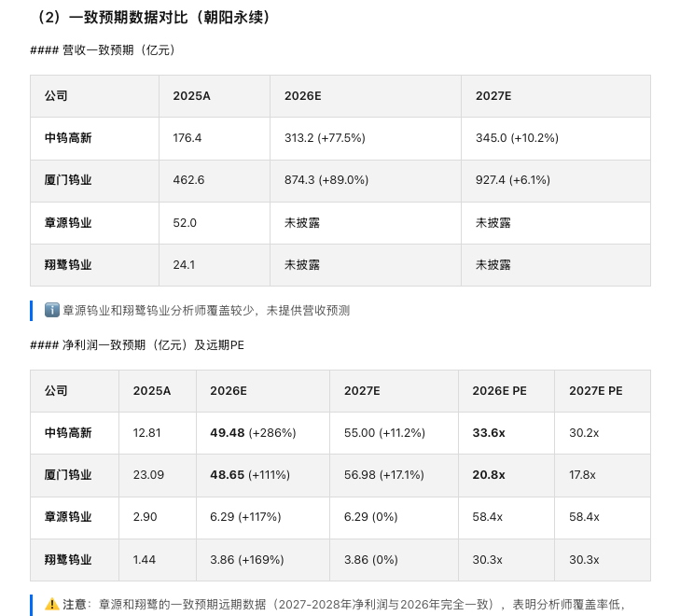Viewport: 680px width, 616px height.
Task: Click 中钨高新 in the net profit table
Action: [x=68, y=433]
